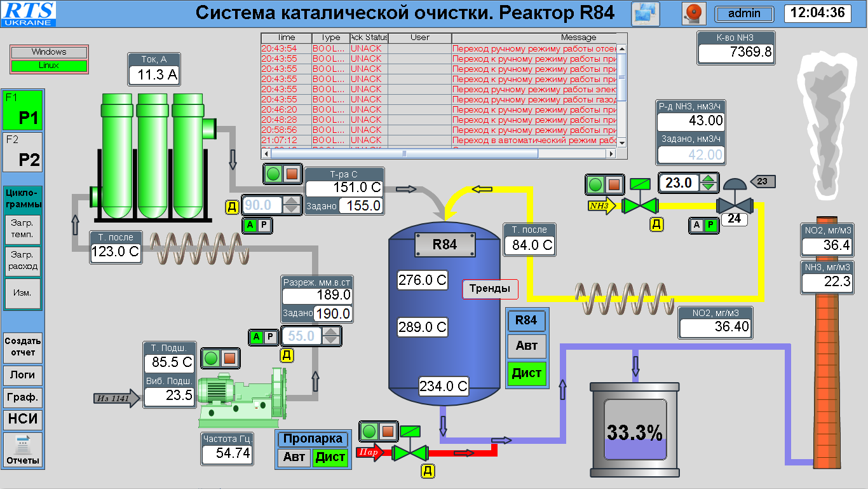The width and height of the screenshot is (868, 489).
Task: Open the Логи section in sidebar
Action: pos(23,375)
